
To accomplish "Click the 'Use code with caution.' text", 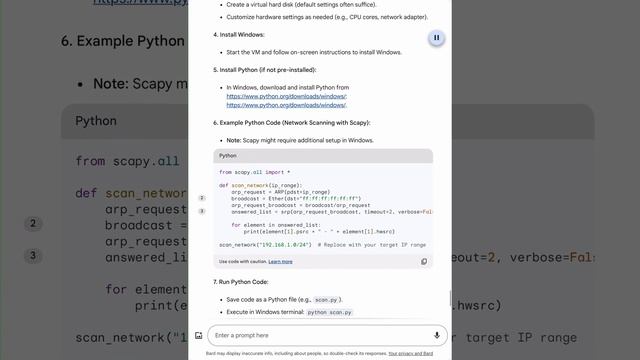I will pyautogui.click(x=243, y=262).
